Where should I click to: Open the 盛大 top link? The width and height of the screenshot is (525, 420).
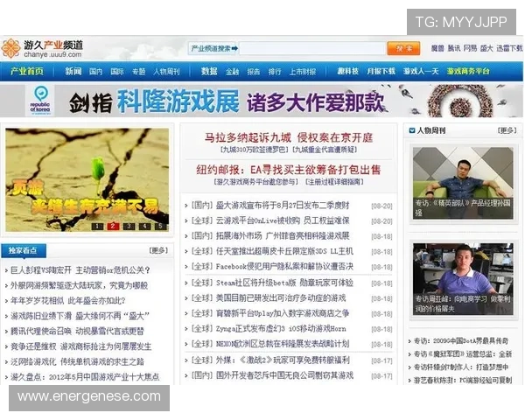(x=486, y=49)
